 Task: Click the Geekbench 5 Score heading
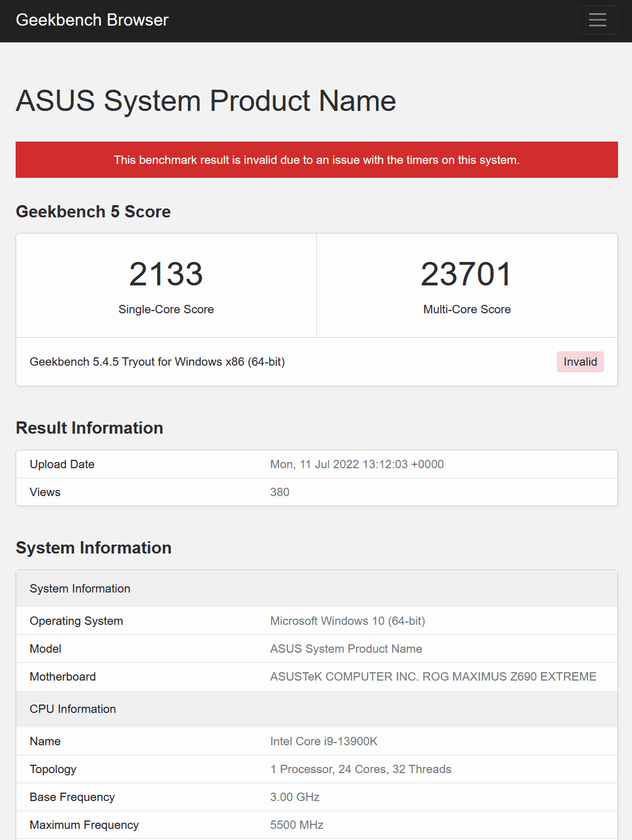93,212
